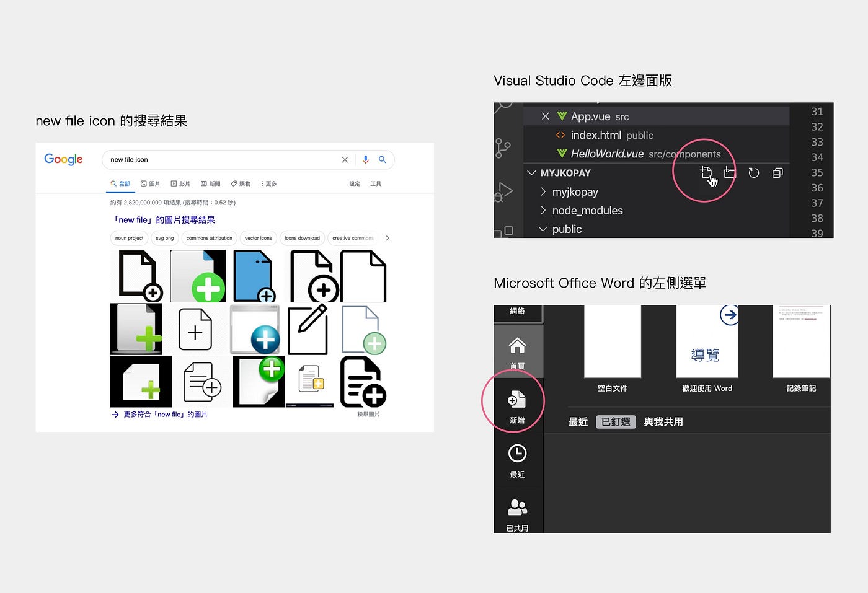
Task: Click the Refresh Explorer icon in VS Code
Action: click(754, 173)
